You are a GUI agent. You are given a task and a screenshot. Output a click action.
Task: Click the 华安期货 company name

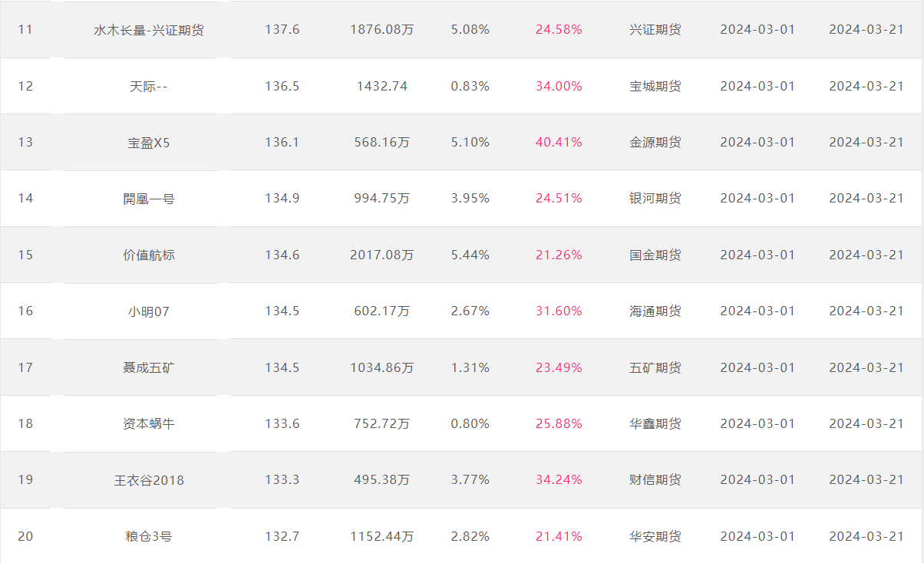click(655, 536)
